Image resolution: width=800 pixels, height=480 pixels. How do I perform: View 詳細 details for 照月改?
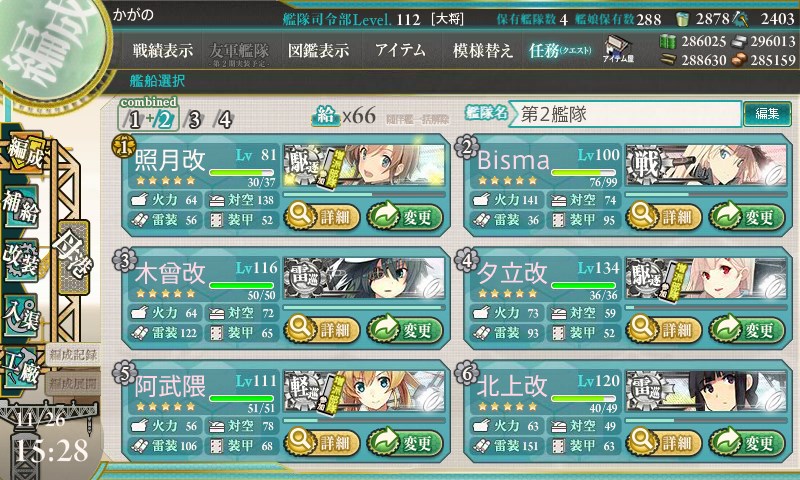(321, 217)
